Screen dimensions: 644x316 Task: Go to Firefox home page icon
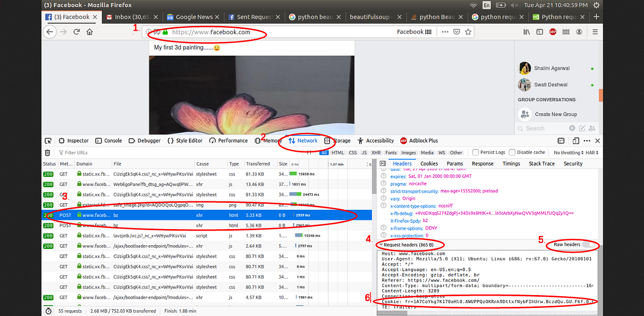90,32
